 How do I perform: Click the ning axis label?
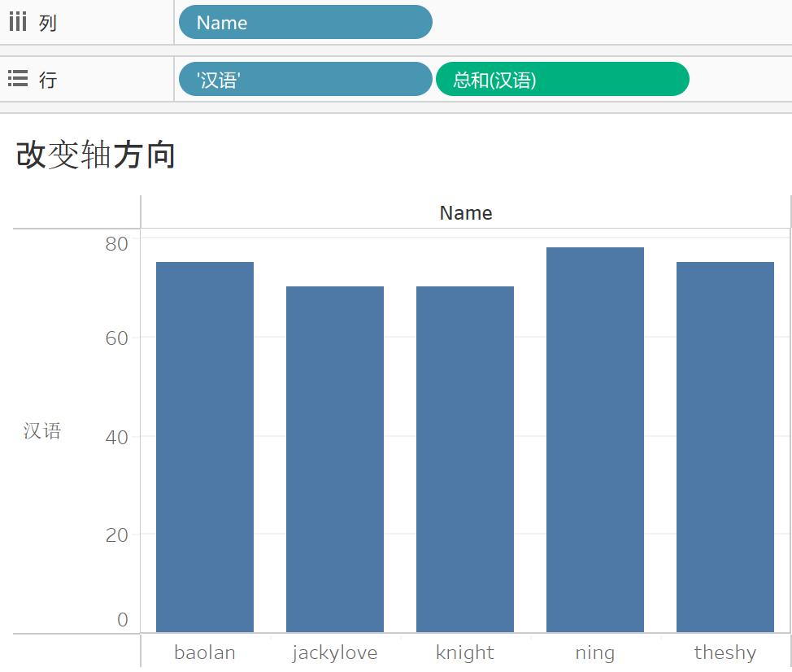click(595, 653)
